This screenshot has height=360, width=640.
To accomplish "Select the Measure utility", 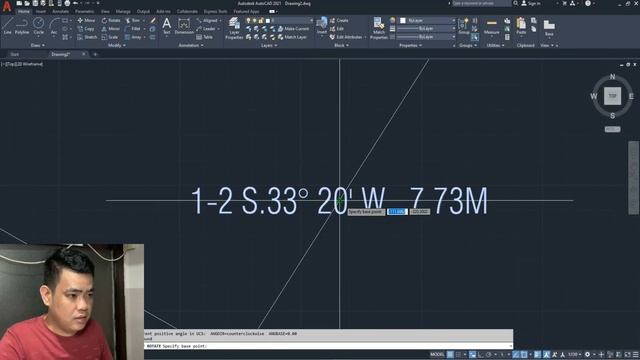I will pos(491,26).
